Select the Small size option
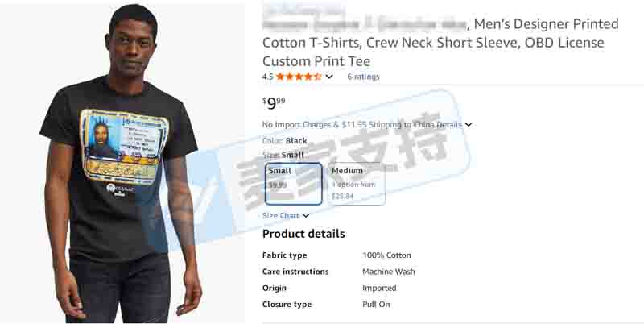The width and height of the screenshot is (644, 324). pos(293,184)
